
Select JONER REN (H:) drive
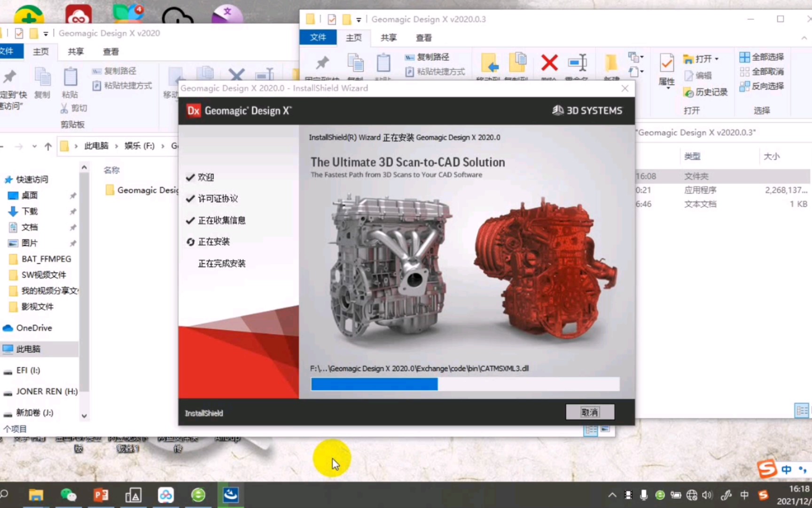(x=47, y=391)
